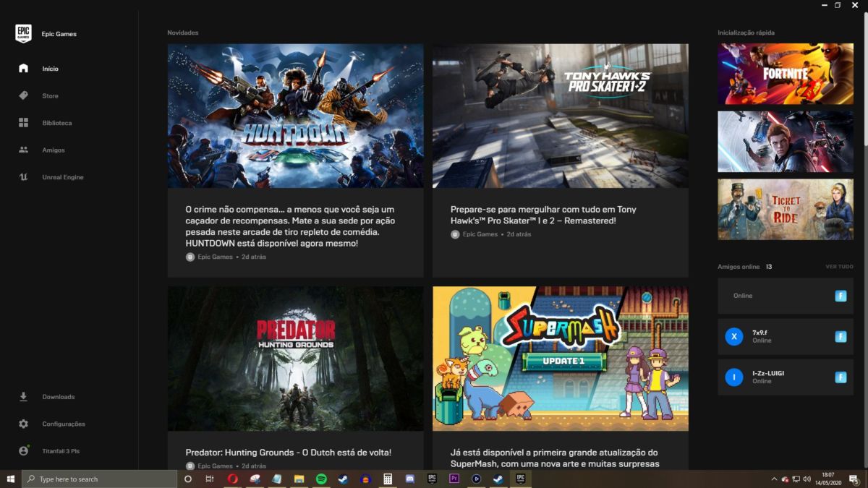Open Configurações using the gear icon

pos(23,424)
